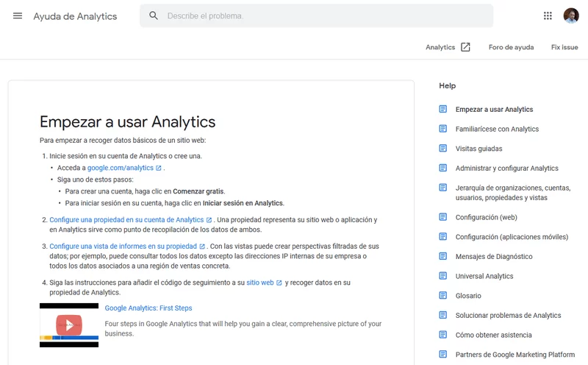
Task: Click the search magnifier icon
Action: tap(154, 15)
